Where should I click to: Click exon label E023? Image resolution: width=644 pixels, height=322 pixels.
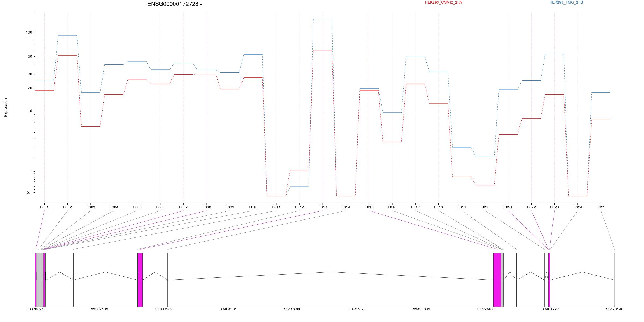(x=554, y=207)
